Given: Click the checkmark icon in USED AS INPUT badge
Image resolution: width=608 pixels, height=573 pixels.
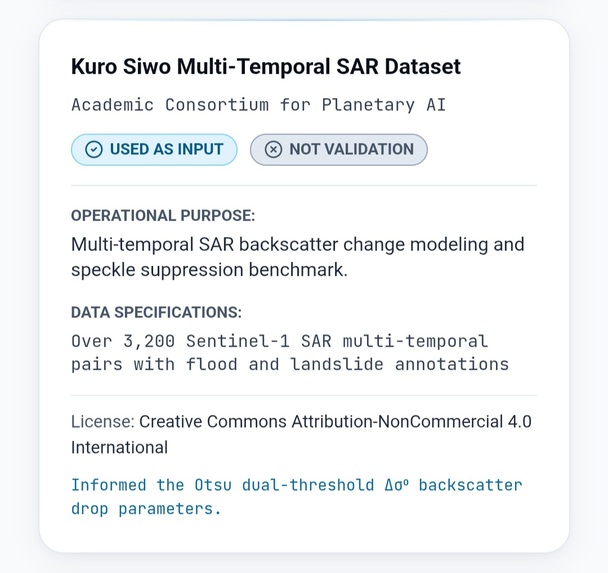Looking at the screenshot, I should tap(94, 149).
